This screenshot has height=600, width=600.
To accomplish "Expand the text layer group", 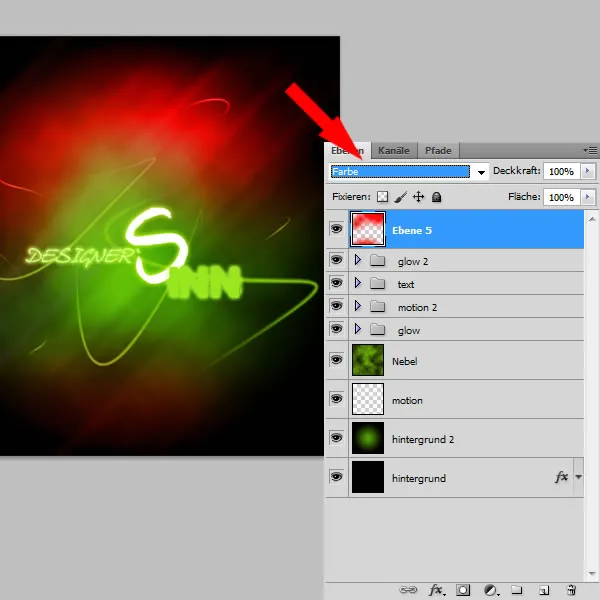I will (357, 284).
